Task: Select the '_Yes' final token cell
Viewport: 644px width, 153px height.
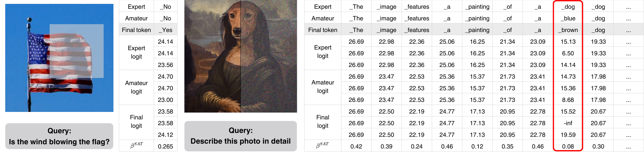Action: [165, 30]
